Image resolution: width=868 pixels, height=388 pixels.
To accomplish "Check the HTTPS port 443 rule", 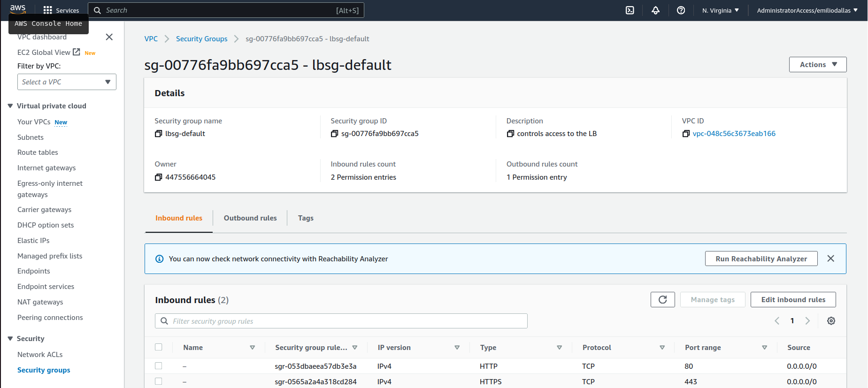I will point(159,381).
